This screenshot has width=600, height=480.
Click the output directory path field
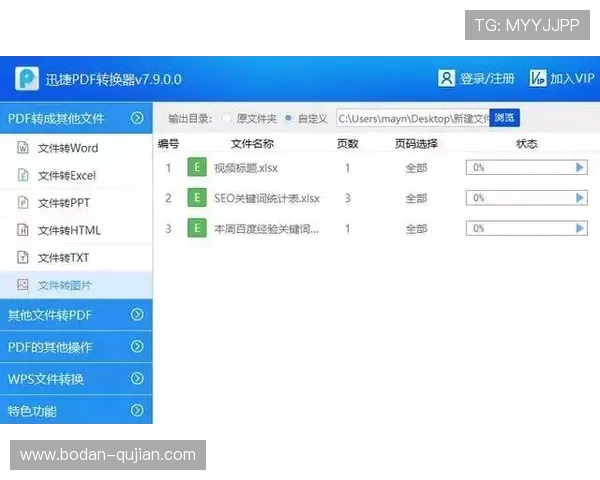tap(413, 118)
